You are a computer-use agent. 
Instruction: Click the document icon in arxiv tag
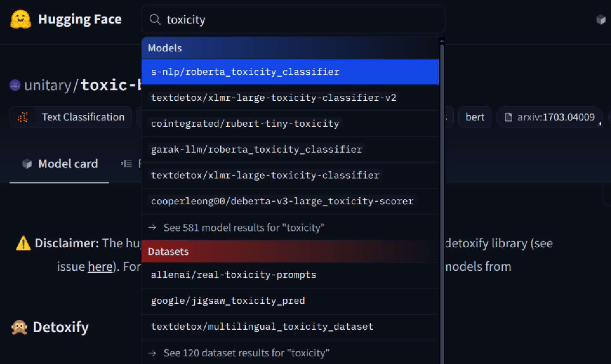coord(508,117)
